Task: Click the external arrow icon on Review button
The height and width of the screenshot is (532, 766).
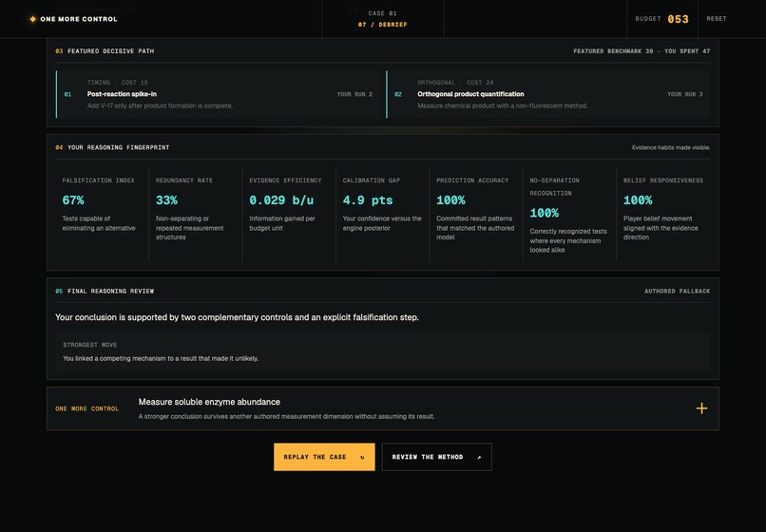Action: (479, 457)
